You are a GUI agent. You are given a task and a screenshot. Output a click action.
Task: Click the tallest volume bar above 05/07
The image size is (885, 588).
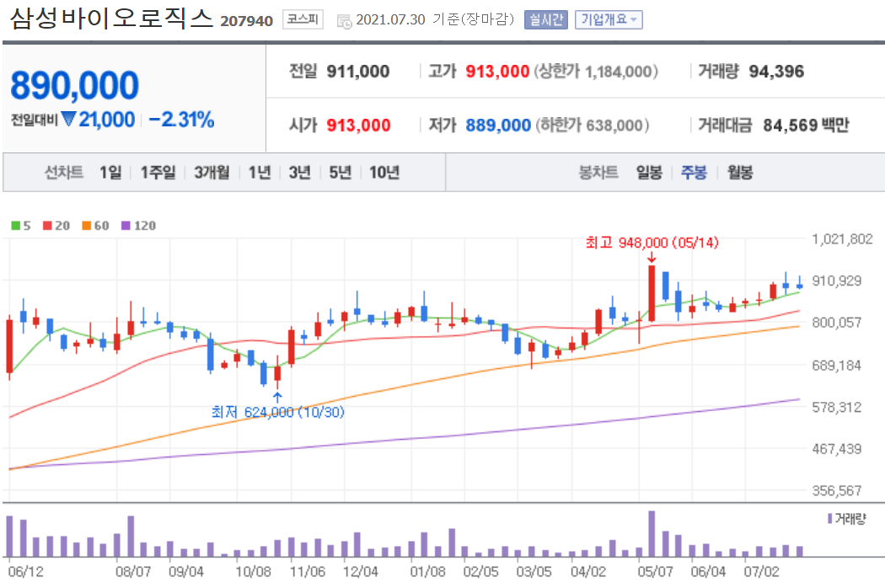(652, 534)
